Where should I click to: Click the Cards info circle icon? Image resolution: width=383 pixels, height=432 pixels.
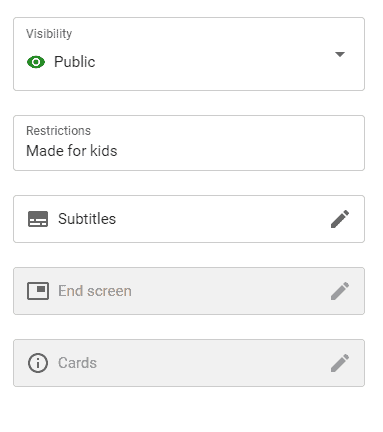38,363
